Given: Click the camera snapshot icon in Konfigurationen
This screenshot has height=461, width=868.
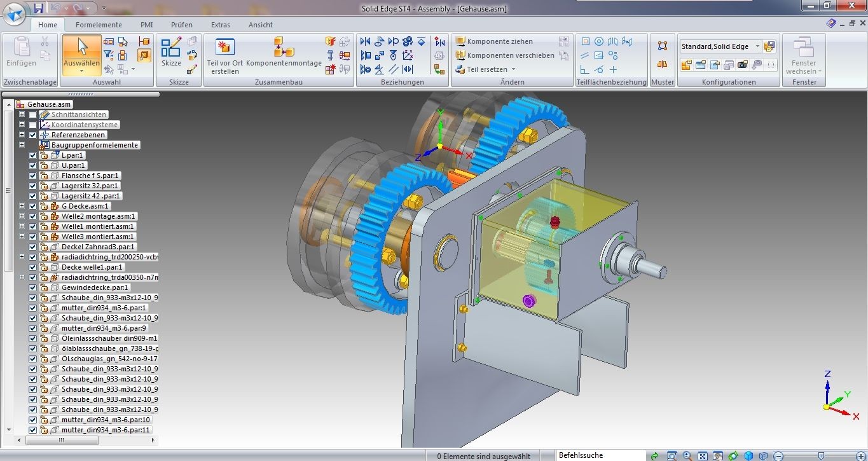Looking at the screenshot, I should coord(742,65).
